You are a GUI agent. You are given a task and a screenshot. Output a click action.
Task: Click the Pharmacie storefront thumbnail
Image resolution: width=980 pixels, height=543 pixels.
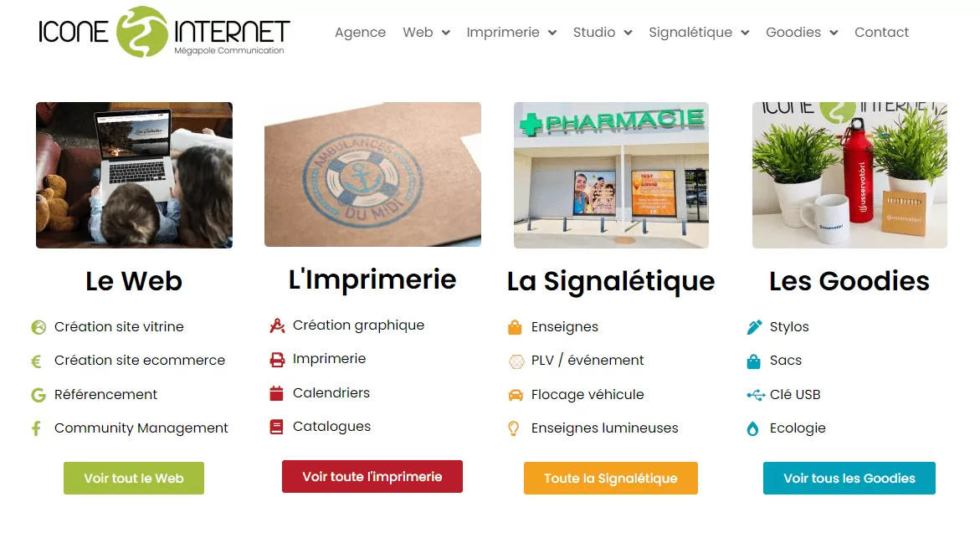611,176
